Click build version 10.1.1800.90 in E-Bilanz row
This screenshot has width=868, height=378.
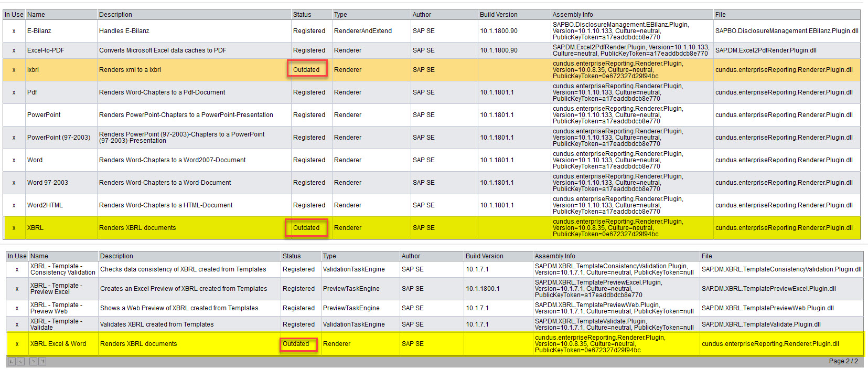click(x=499, y=31)
